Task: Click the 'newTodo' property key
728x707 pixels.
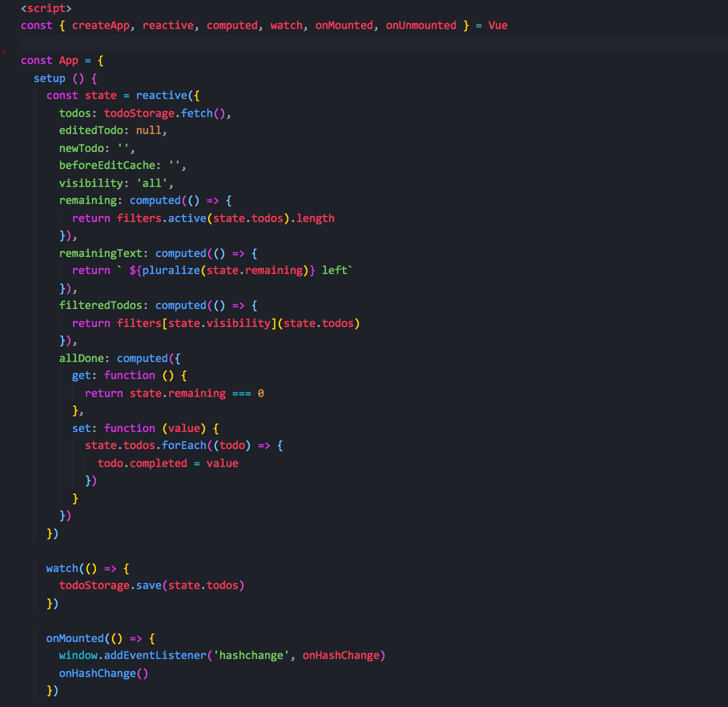Action: coord(81,148)
